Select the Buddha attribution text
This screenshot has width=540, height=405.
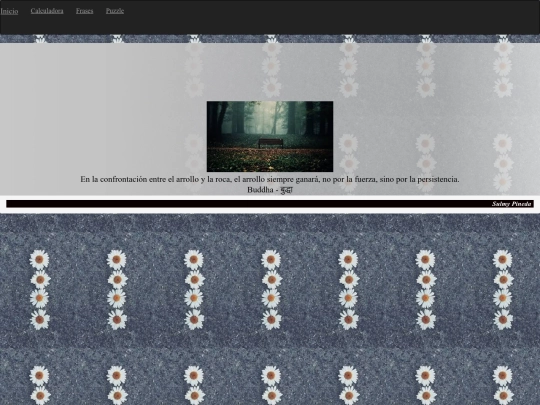(270, 190)
